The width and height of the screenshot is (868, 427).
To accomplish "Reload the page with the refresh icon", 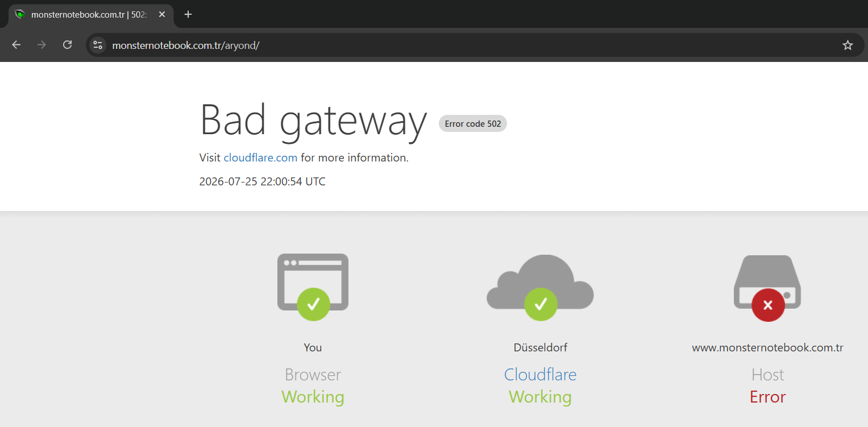I will pyautogui.click(x=67, y=45).
